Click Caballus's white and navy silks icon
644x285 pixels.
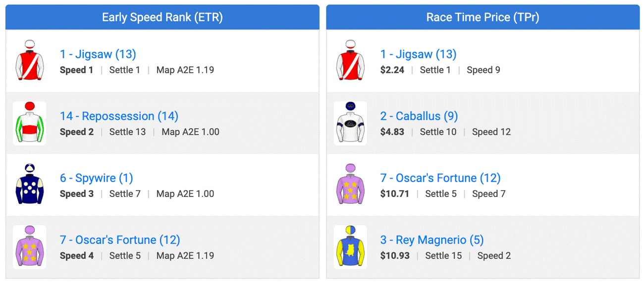[350, 123]
